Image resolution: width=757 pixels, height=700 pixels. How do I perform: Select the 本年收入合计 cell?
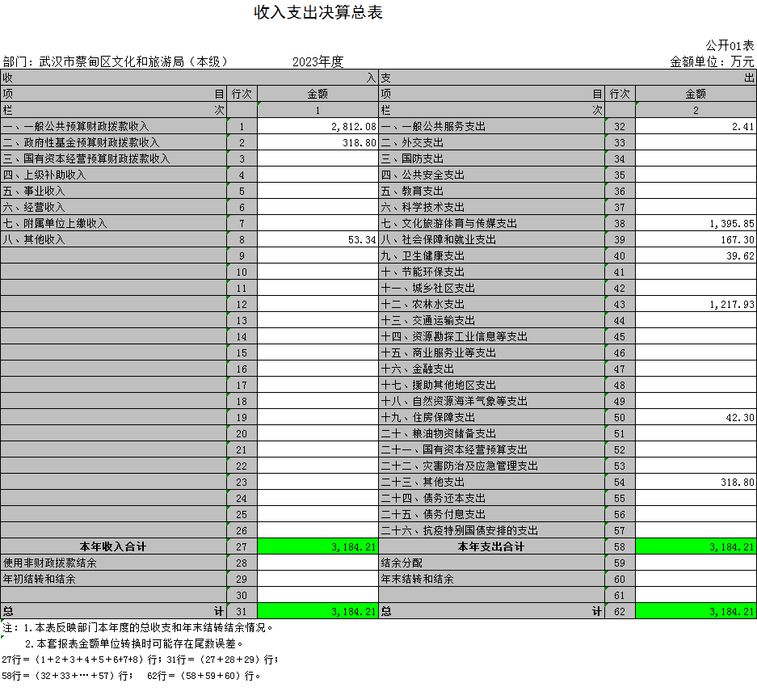point(113,547)
